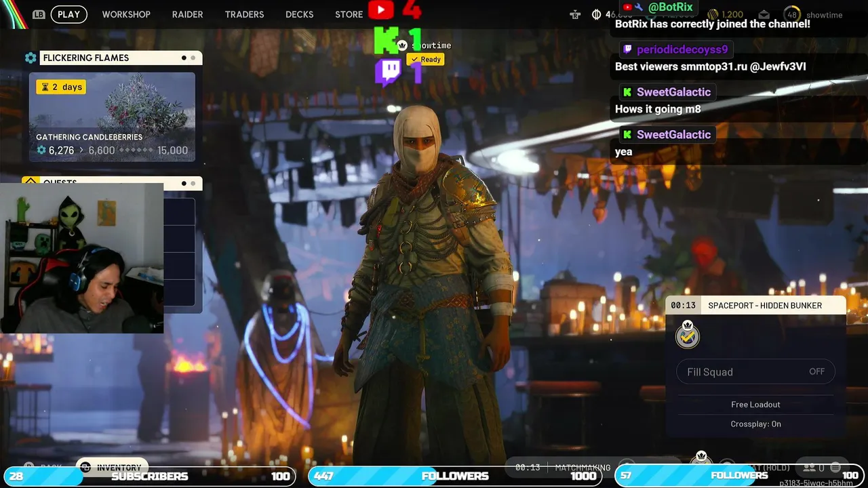Click the LB bumper icon left of PLAY
The image size is (868, 488).
coord(39,14)
